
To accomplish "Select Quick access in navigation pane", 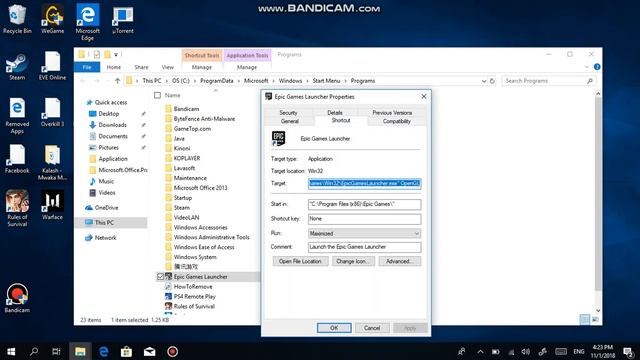I will pyautogui.click(x=111, y=102).
